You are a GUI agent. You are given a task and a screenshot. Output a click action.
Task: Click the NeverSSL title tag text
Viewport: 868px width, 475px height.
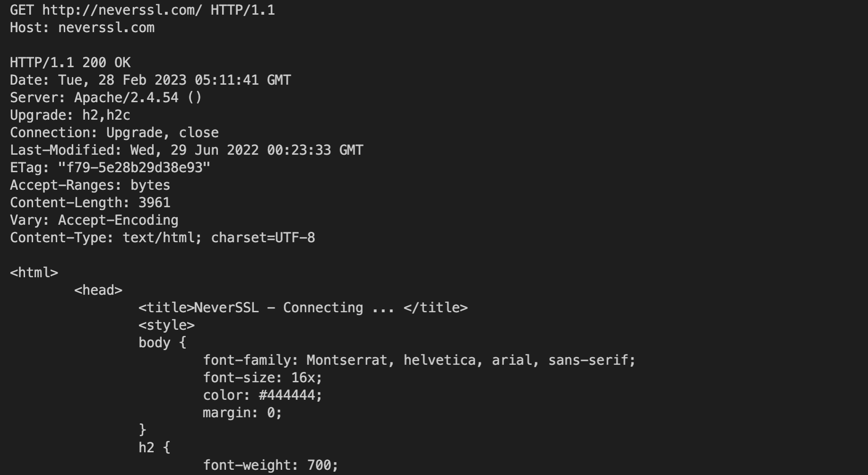click(303, 308)
